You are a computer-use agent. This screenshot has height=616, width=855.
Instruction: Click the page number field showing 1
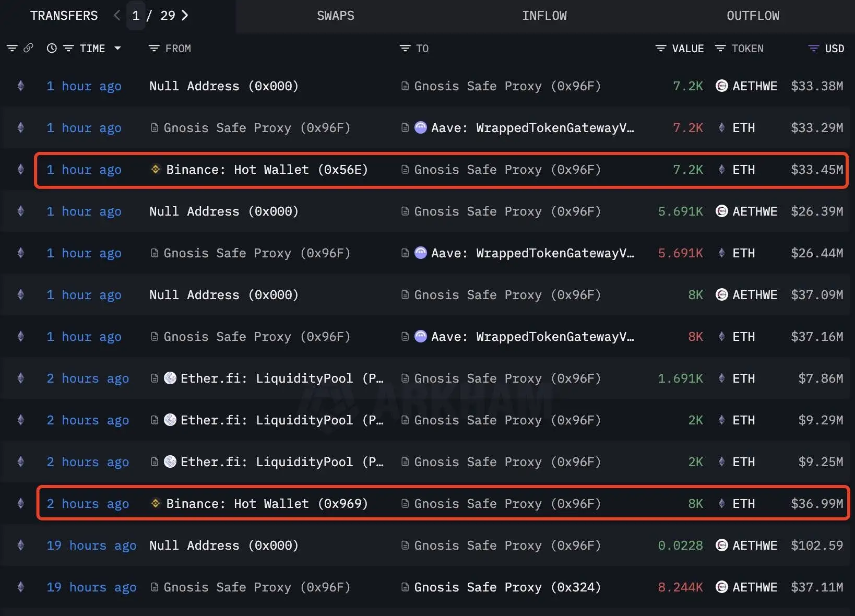point(136,16)
